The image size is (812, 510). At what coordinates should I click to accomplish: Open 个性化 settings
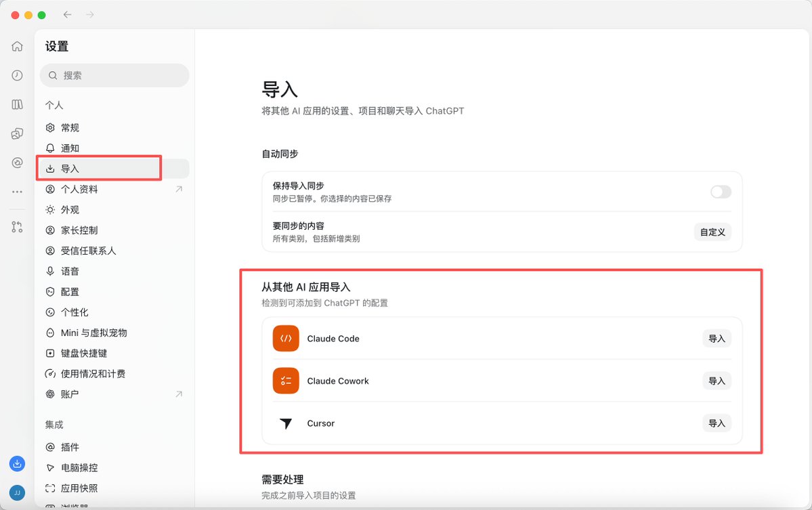114,312
